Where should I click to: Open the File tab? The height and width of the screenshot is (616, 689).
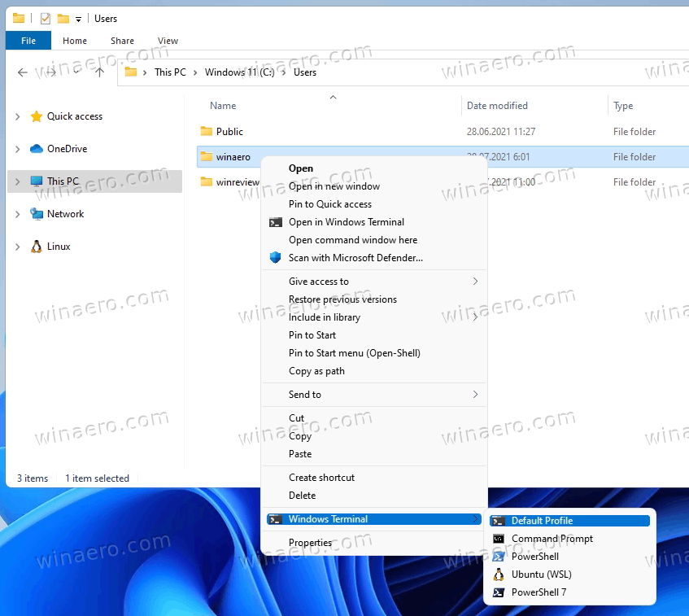(x=28, y=41)
